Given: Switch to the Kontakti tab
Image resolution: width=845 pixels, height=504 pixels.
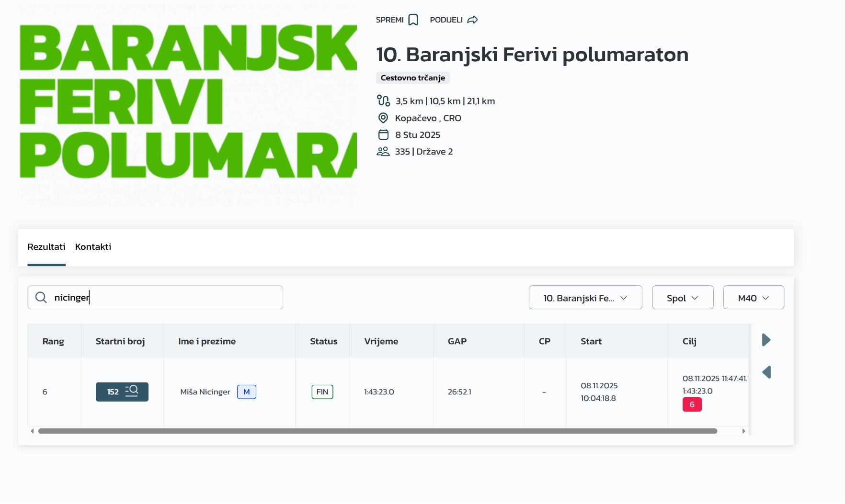Looking at the screenshot, I should (93, 247).
